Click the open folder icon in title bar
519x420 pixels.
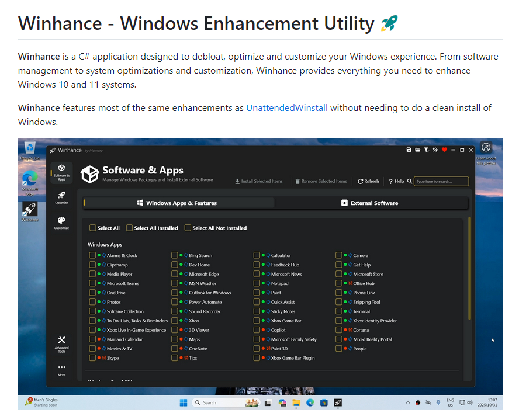[x=417, y=150]
